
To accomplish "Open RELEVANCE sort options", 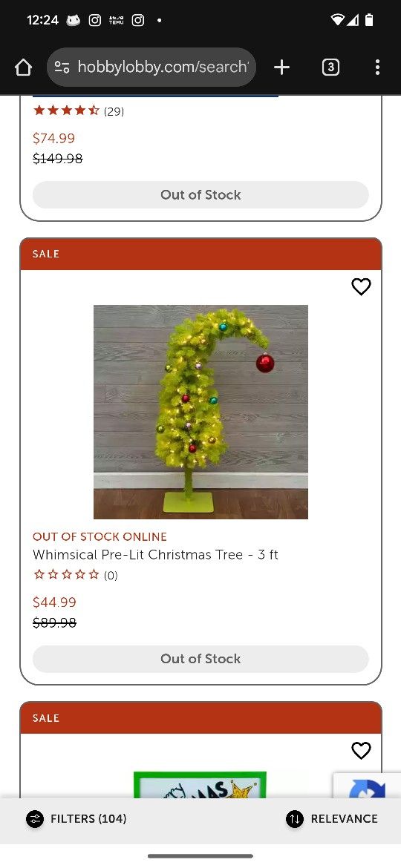I will point(332,819).
